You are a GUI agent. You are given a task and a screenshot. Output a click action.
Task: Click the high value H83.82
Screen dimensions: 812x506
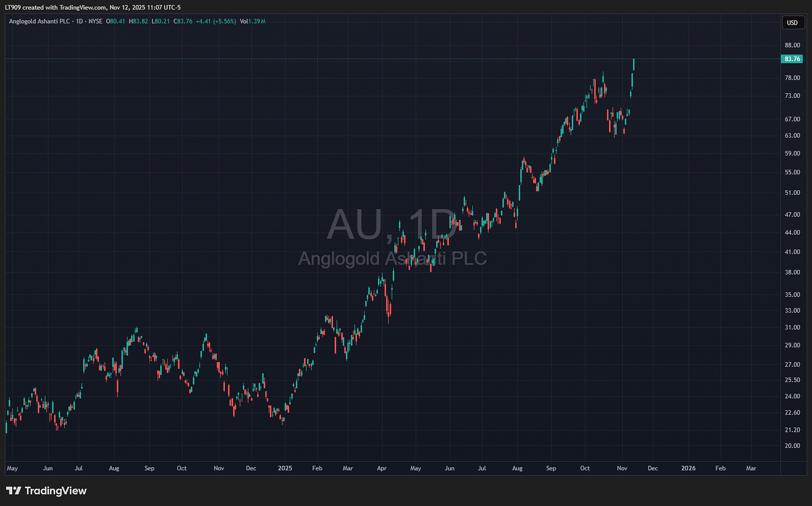click(x=138, y=21)
